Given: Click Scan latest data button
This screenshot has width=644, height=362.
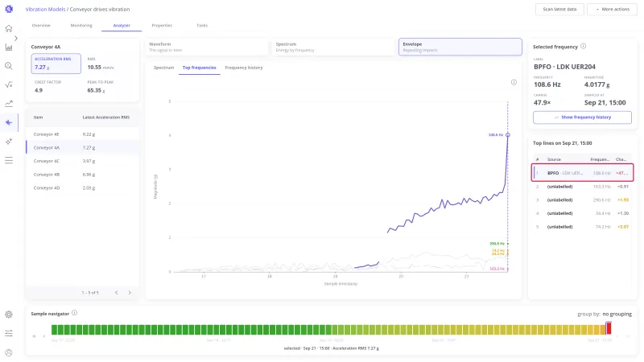Looking at the screenshot, I should point(559,9).
